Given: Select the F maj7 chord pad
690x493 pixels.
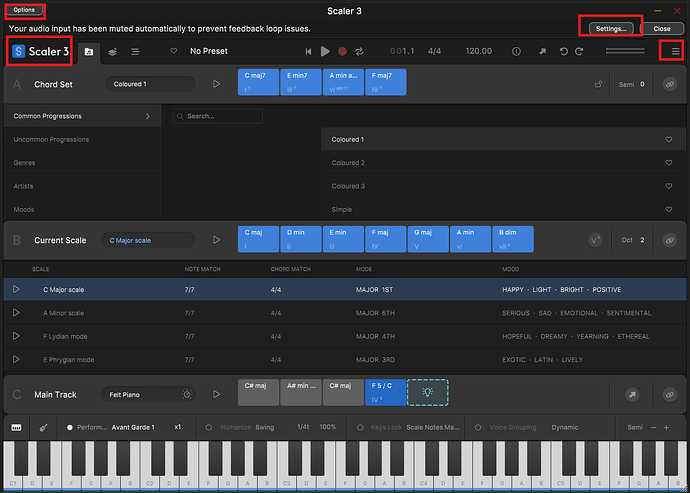Looking at the screenshot, I should click(385, 82).
